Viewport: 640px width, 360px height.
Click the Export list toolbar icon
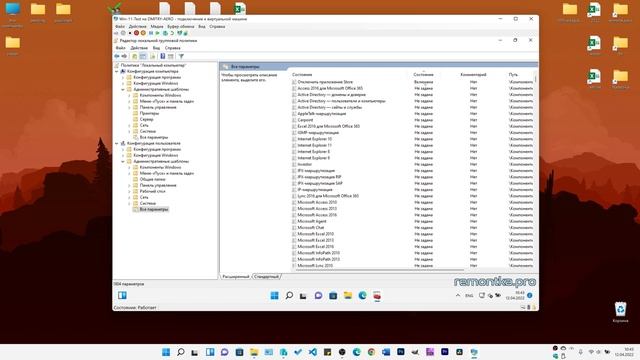(x=153, y=56)
